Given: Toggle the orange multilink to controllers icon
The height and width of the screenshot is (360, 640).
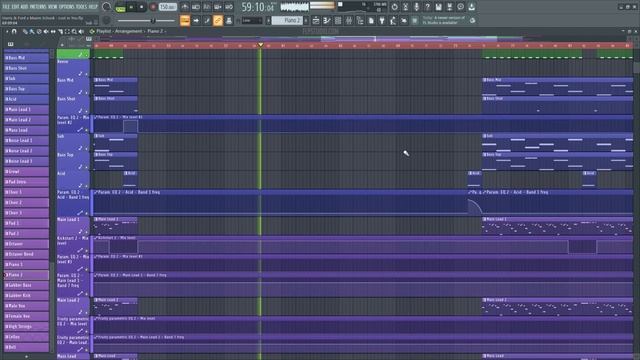Looking at the screenshot, I should click(218, 20).
